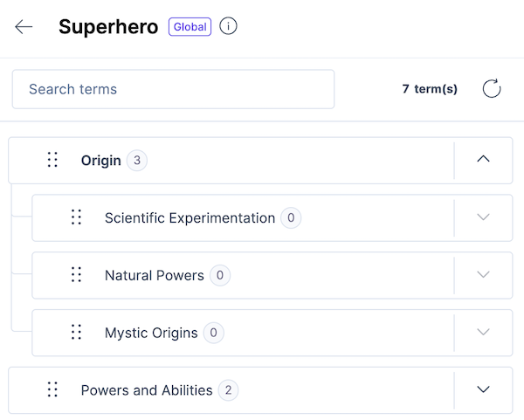
Task: Click the Natural Powers drag handle
Action: coord(76,275)
